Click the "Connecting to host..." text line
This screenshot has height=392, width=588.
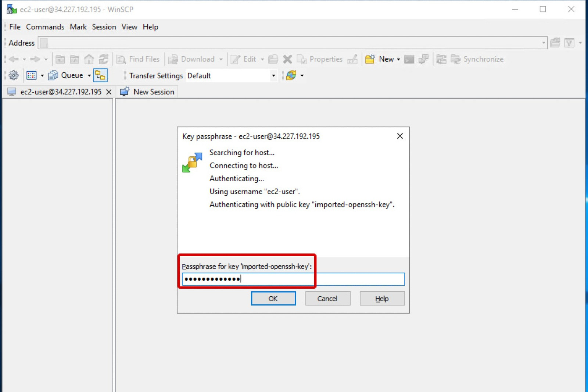[244, 165]
